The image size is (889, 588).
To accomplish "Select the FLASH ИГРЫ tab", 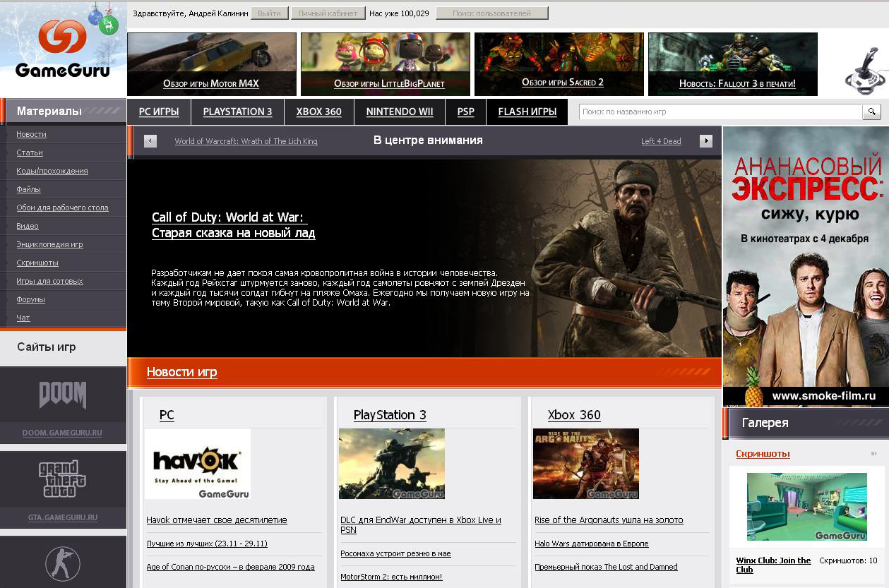I will [527, 112].
